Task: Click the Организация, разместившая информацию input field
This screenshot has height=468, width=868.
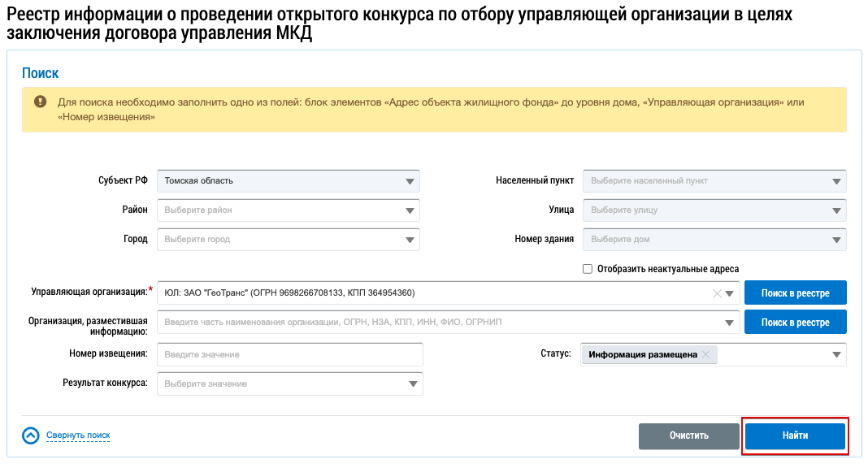Action: [439, 323]
